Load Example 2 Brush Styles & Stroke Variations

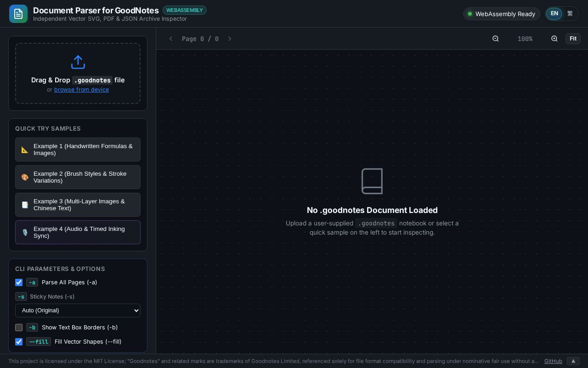(x=78, y=177)
